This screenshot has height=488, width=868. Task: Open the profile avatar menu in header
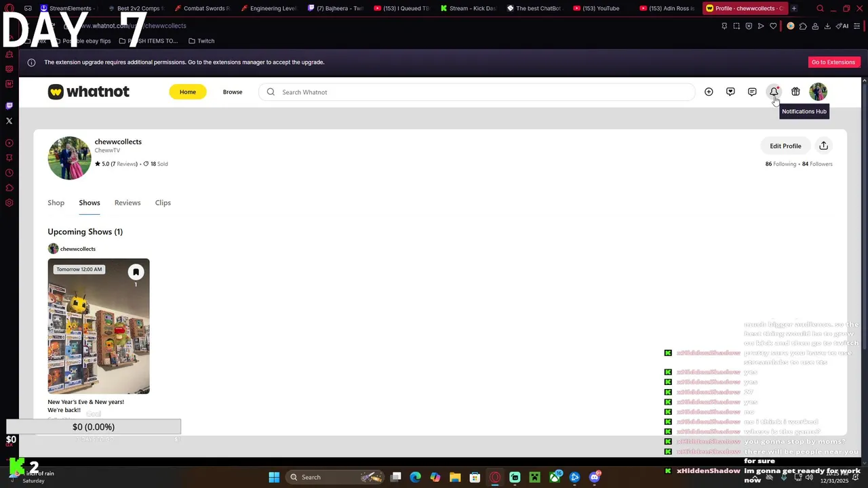click(x=818, y=91)
